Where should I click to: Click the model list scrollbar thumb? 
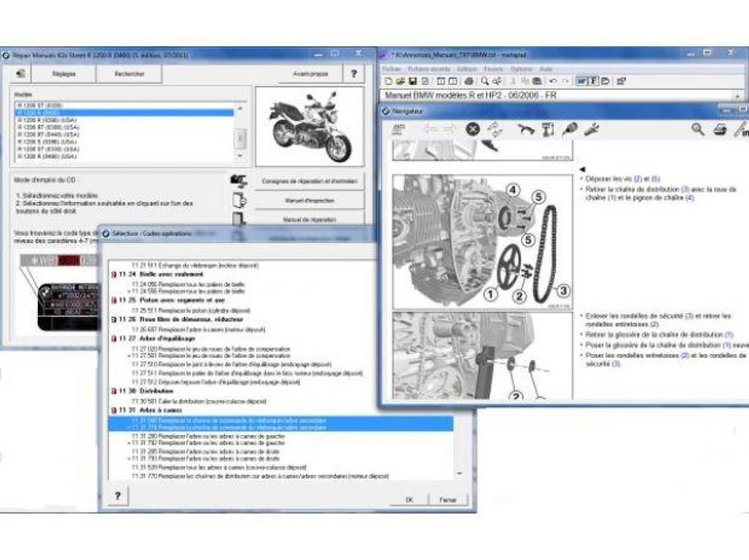240,138
